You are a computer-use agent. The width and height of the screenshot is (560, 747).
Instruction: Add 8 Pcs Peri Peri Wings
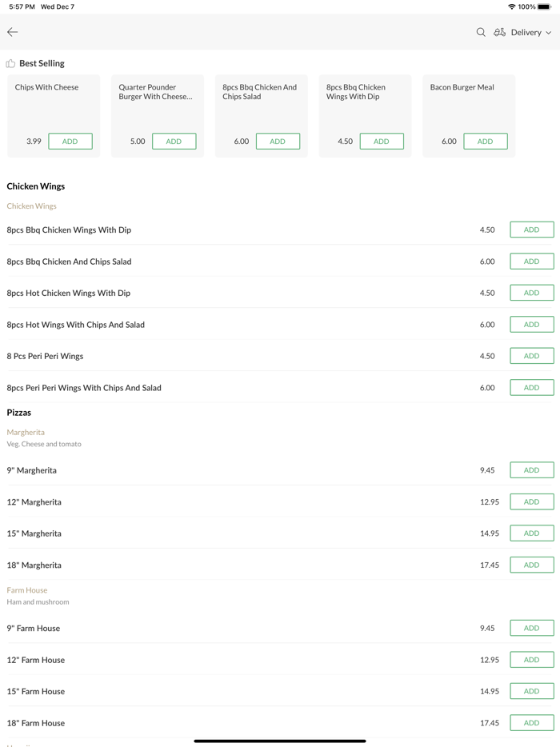pyautogui.click(x=531, y=356)
